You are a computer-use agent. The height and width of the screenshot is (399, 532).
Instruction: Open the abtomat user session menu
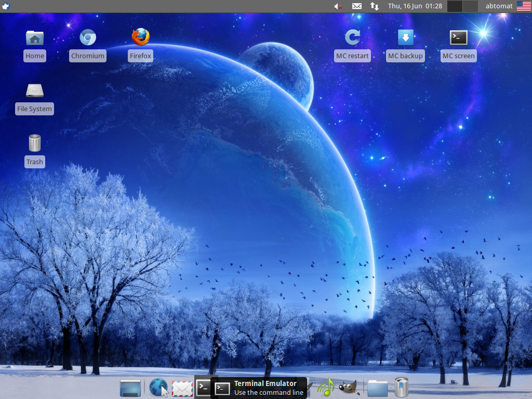499,6
